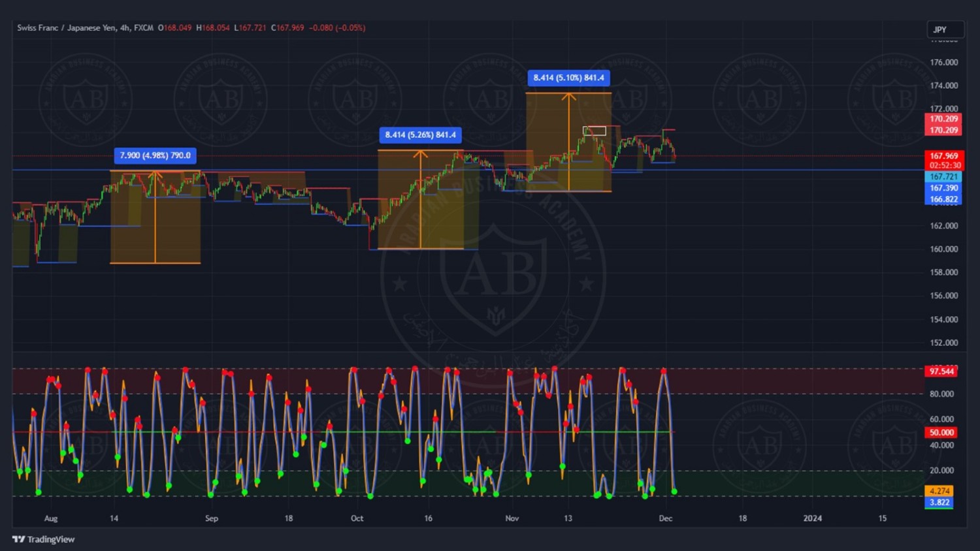Click the 174.000 price scale label

[x=944, y=86]
